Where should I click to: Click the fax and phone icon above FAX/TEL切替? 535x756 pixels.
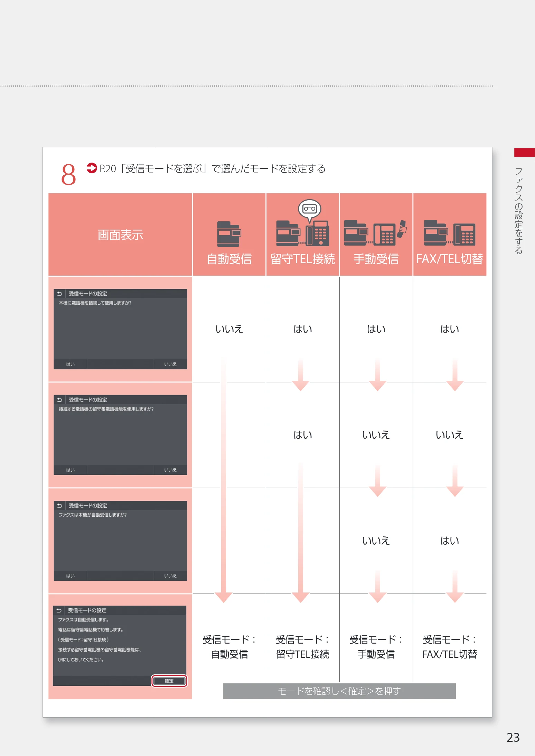click(x=450, y=233)
